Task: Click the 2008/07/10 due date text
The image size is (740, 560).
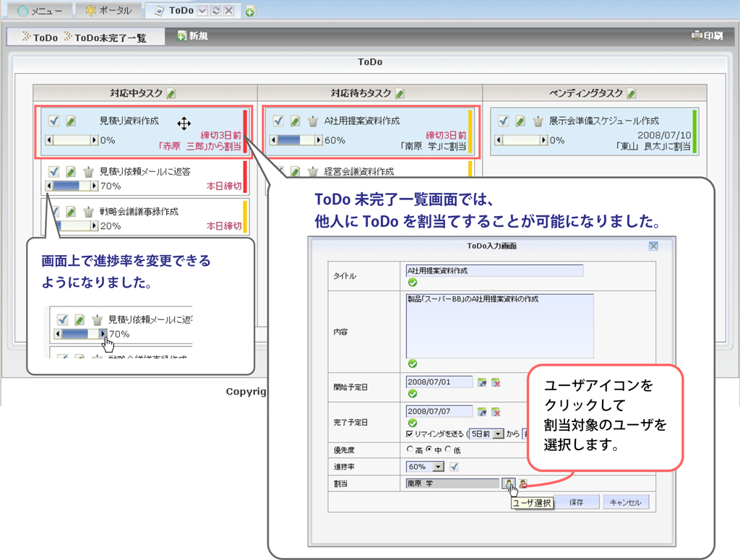Action: [x=664, y=135]
